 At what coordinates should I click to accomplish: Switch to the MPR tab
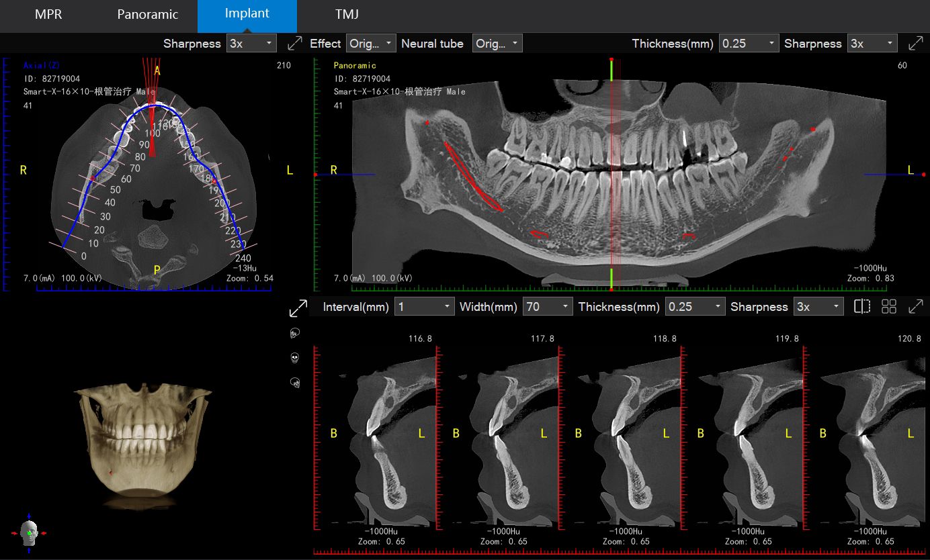[x=47, y=14]
